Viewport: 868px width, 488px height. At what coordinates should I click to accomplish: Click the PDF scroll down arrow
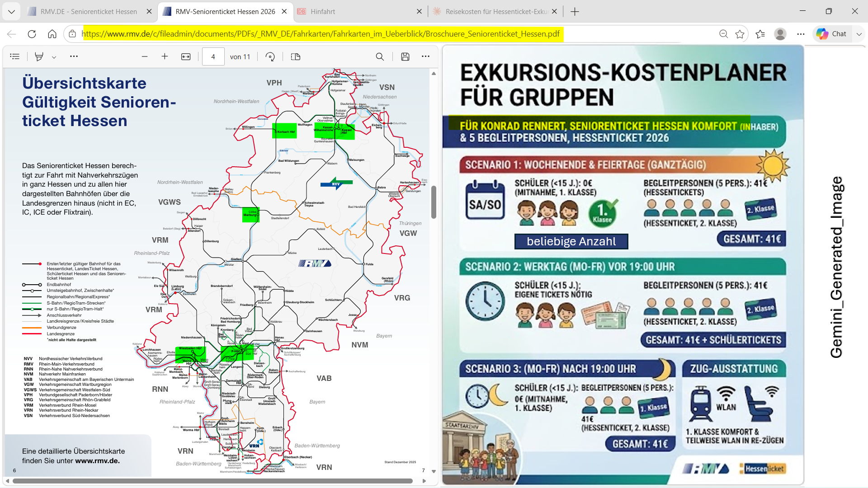click(434, 471)
